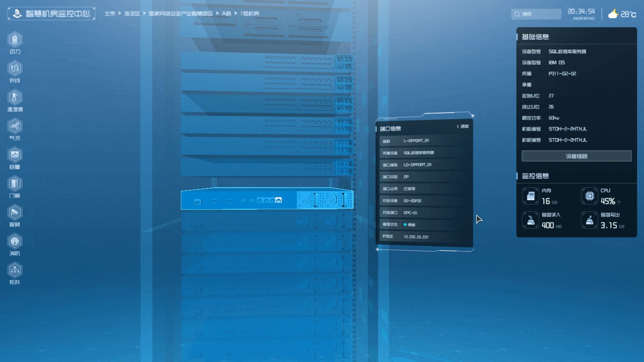Click the highlighted network port on selected server
The width and height of the screenshot is (644, 362).
pos(278,200)
